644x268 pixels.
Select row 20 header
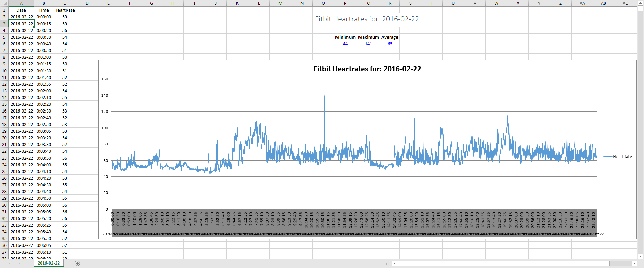[4, 138]
